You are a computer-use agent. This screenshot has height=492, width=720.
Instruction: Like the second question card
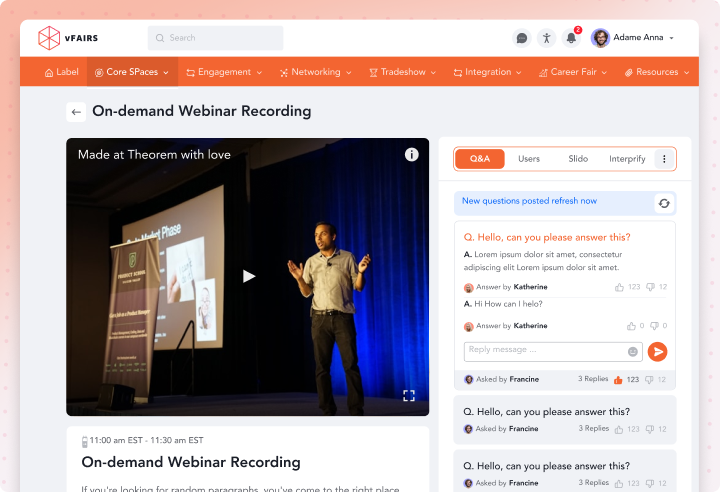tap(619, 430)
